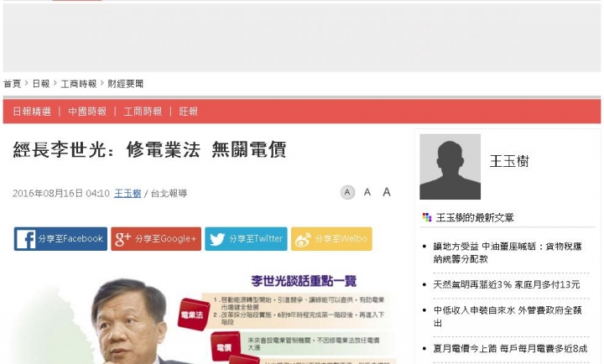Select the medium font size A

pyautogui.click(x=367, y=192)
